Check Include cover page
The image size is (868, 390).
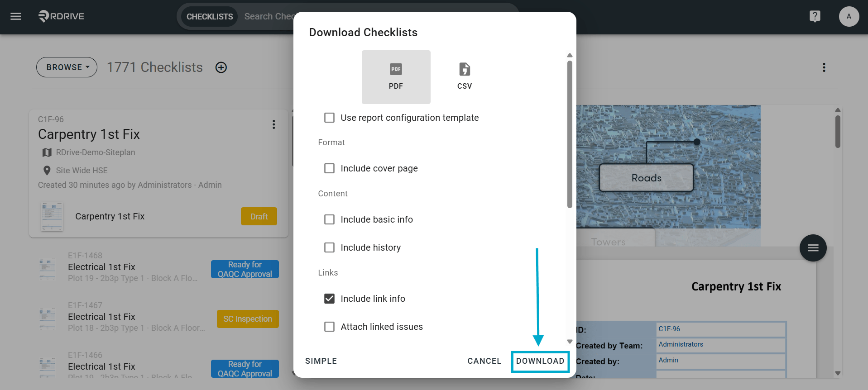coord(329,168)
